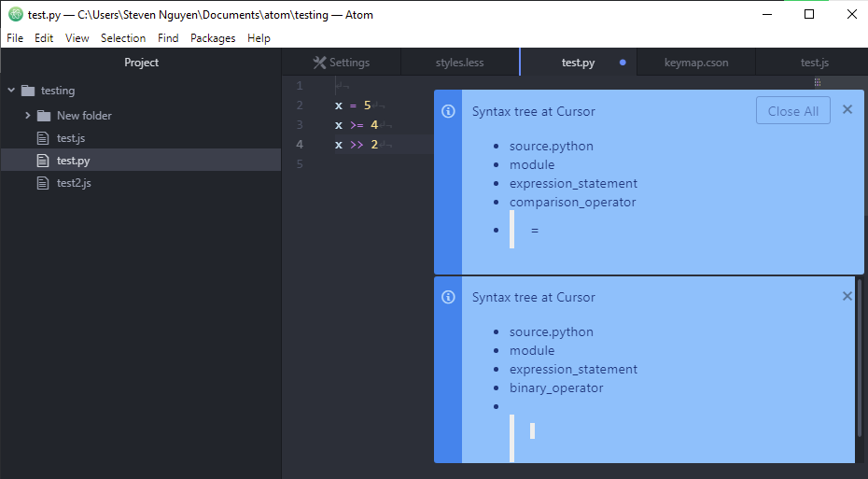Select the Project panel header
The width and height of the screenshot is (868, 479).
pos(141,63)
